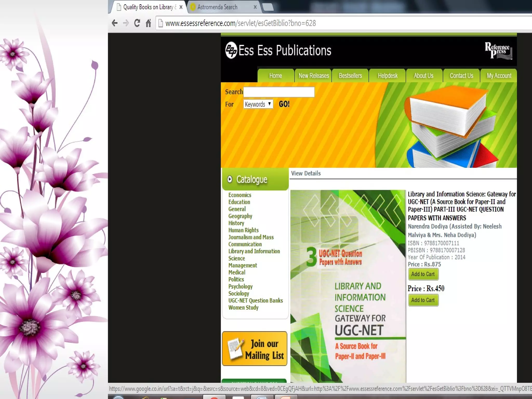Open the Geography category

(x=240, y=216)
